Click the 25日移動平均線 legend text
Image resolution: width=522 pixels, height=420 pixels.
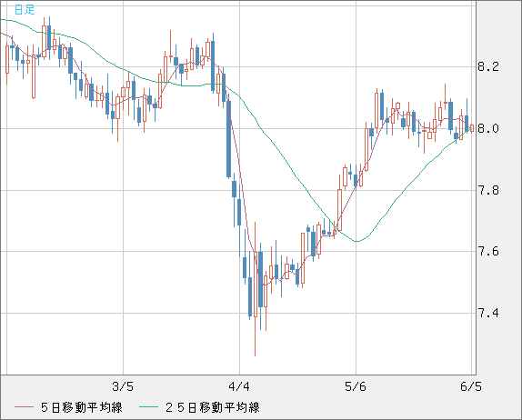pyautogui.click(x=213, y=407)
